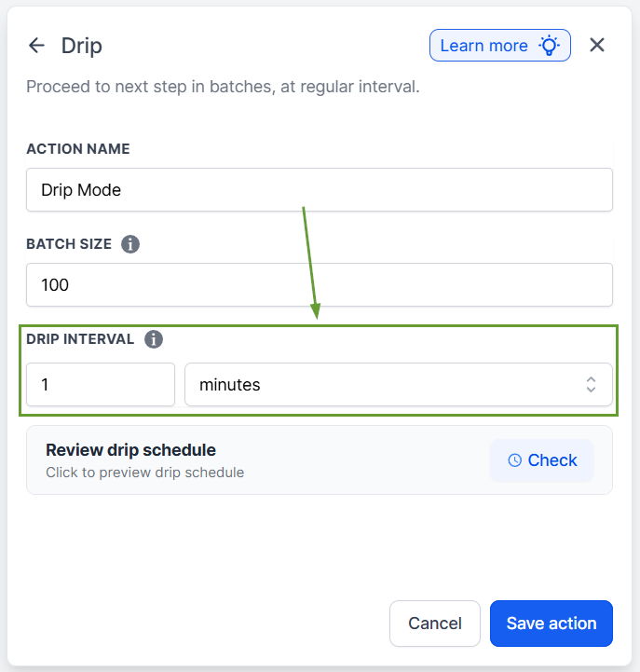
Task: Click the Review drip schedule heading
Action: [130, 450]
